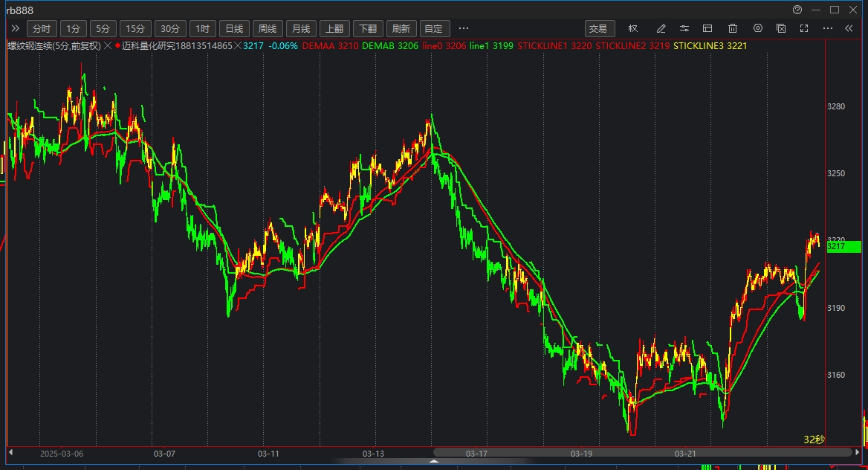This screenshot has height=470, width=868.
Task: Open chart settings hexagon icon
Action: coord(758,28)
